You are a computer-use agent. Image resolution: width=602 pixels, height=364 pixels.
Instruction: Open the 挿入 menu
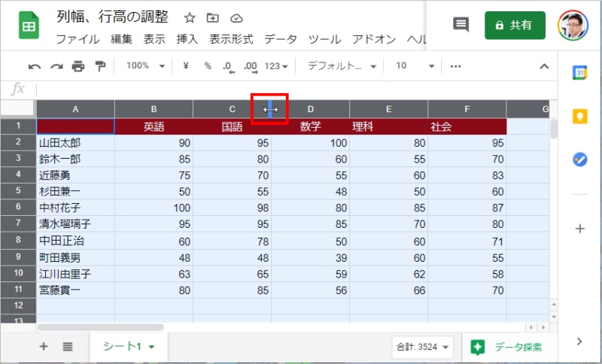187,39
